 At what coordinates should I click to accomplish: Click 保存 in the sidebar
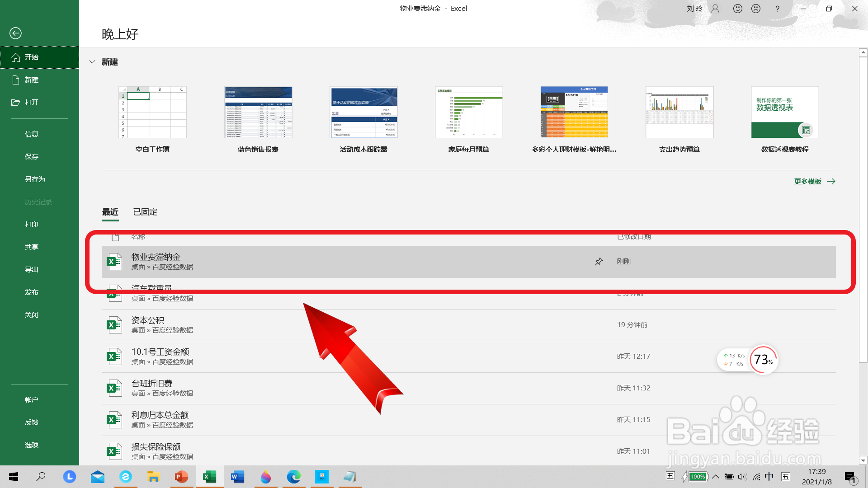click(39, 157)
